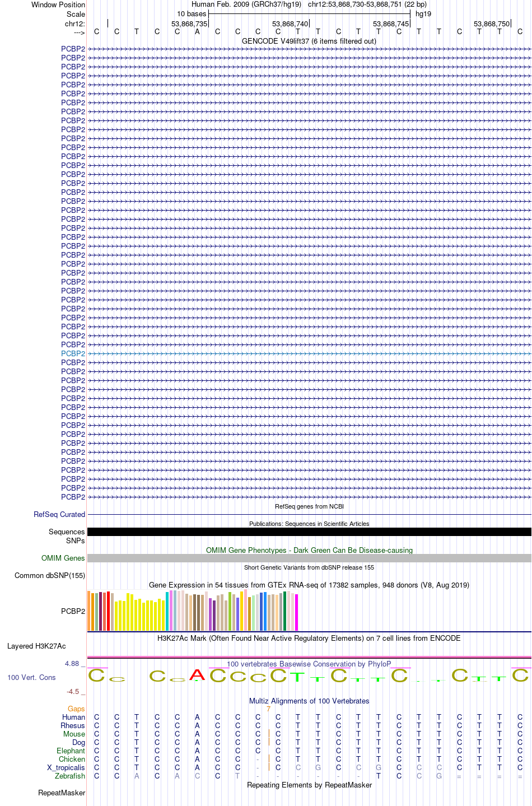Viewport: 532px width, 806px height.
Task: Click the red A in the conservation logo
Action: (x=197, y=675)
